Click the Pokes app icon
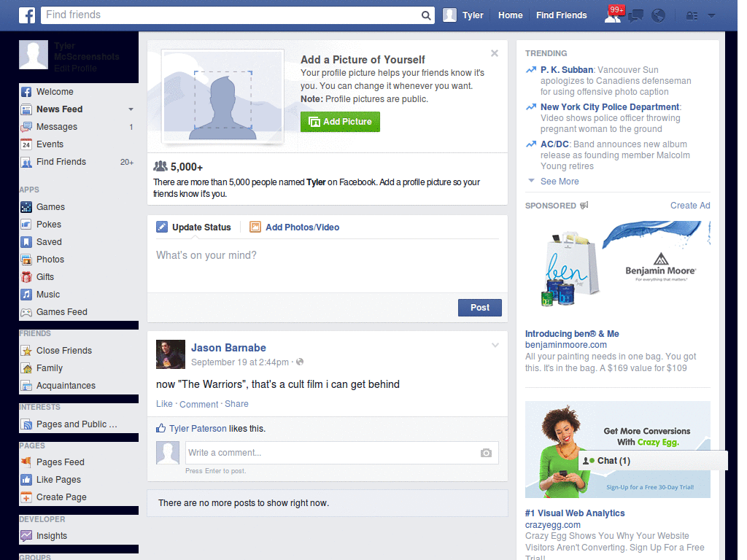This screenshot has width=747, height=560. [26, 225]
